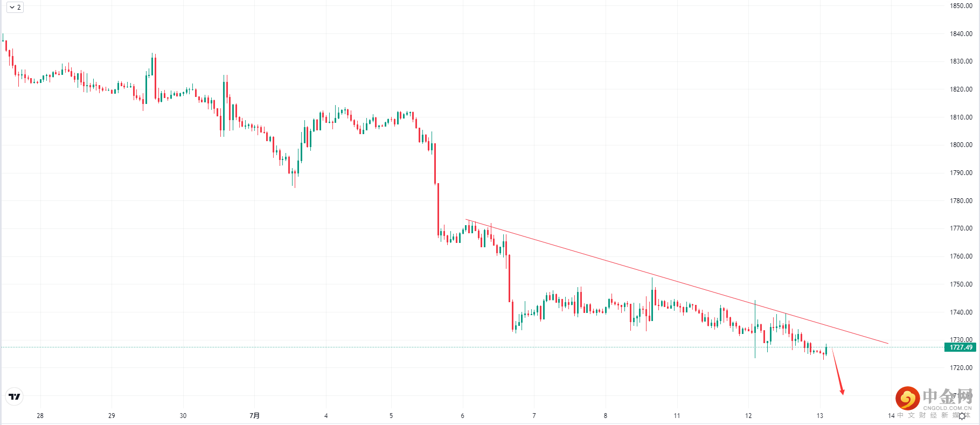Click the CNGOLD round orange logo

click(907, 398)
